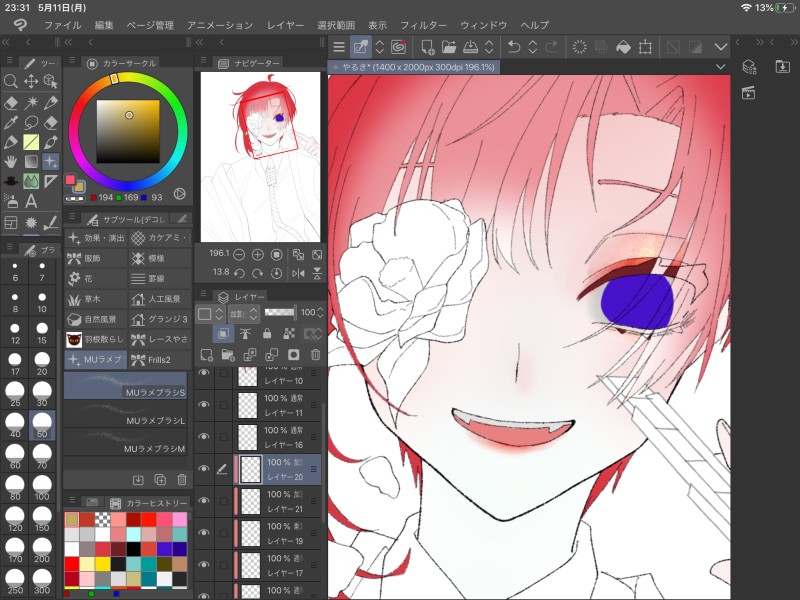Screen dimensions: 800x600
Task: Select the Zoom magnifier tool
Action: tap(10, 81)
